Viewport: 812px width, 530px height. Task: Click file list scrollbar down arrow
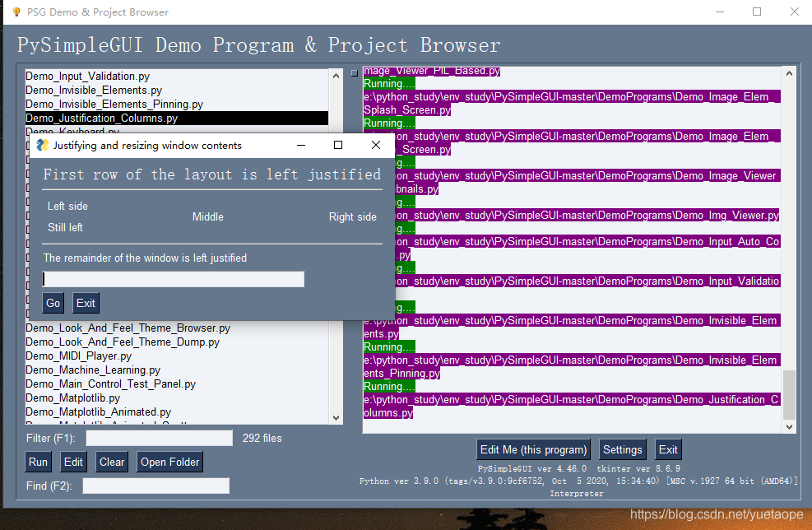pyautogui.click(x=336, y=417)
